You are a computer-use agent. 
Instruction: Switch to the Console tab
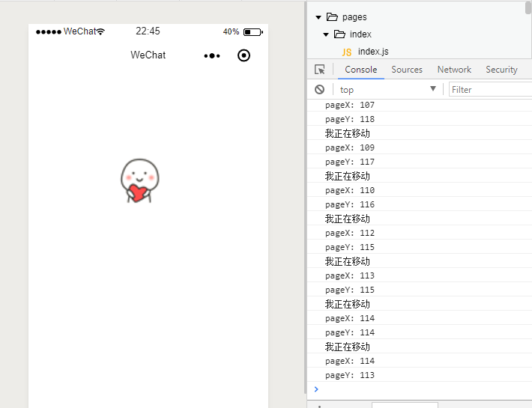[x=361, y=70]
